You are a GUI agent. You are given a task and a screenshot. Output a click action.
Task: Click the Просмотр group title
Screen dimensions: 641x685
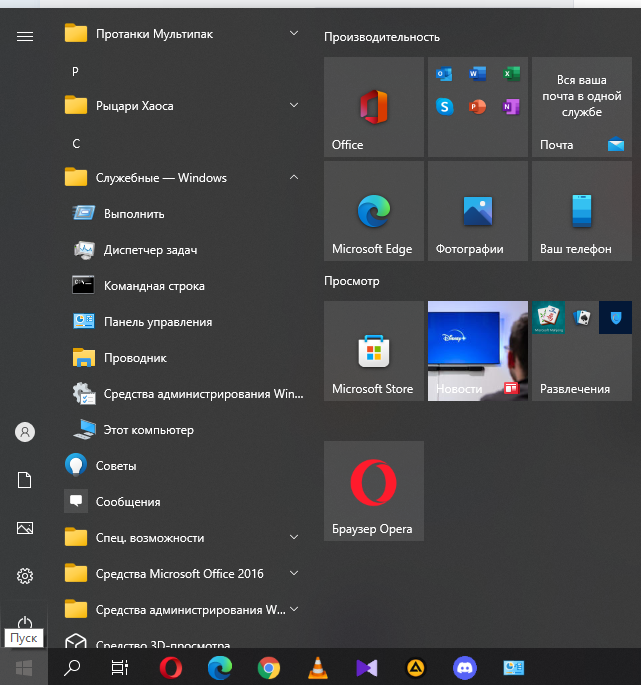click(351, 281)
